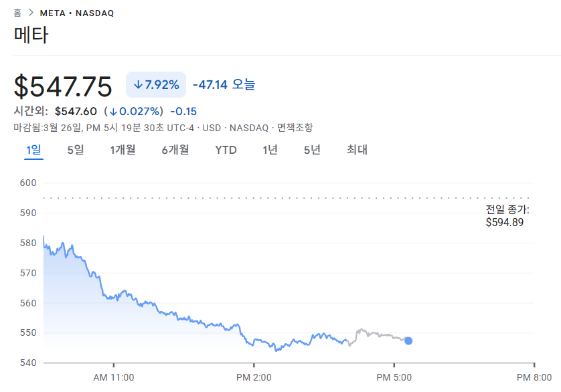Click the blue dot at the chart line end
Screen dimensions: 561x392
point(408,340)
